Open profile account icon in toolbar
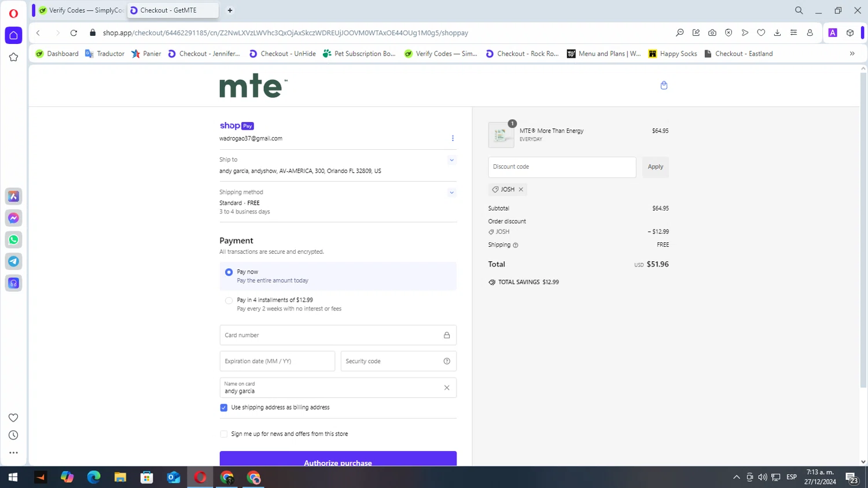This screenshot has height=488, width=868. click(x=810, y=33)
